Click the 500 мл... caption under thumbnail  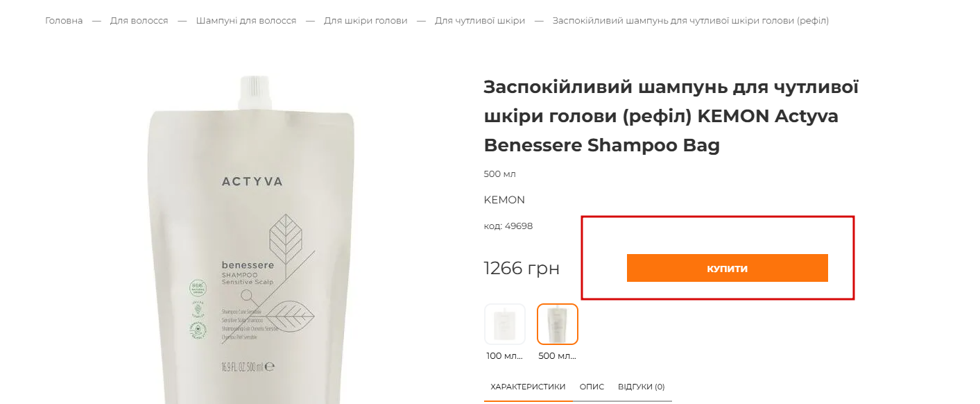click(558, 355)
